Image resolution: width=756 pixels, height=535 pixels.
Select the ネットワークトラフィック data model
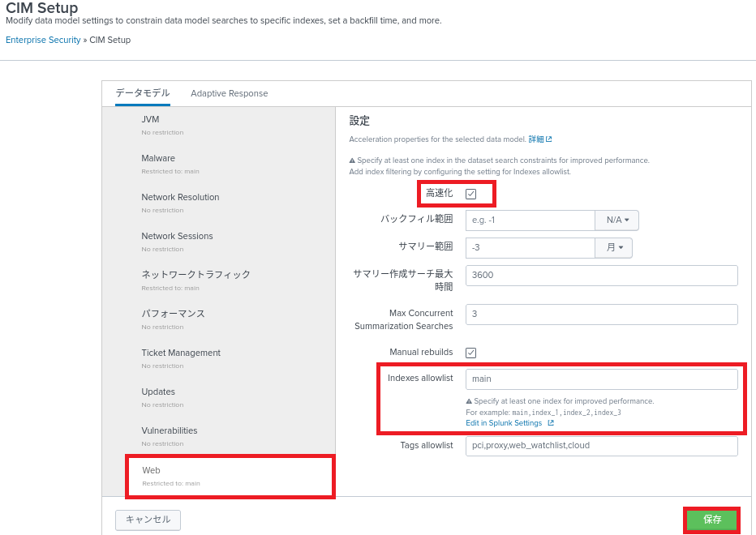[x=195, y=276]
